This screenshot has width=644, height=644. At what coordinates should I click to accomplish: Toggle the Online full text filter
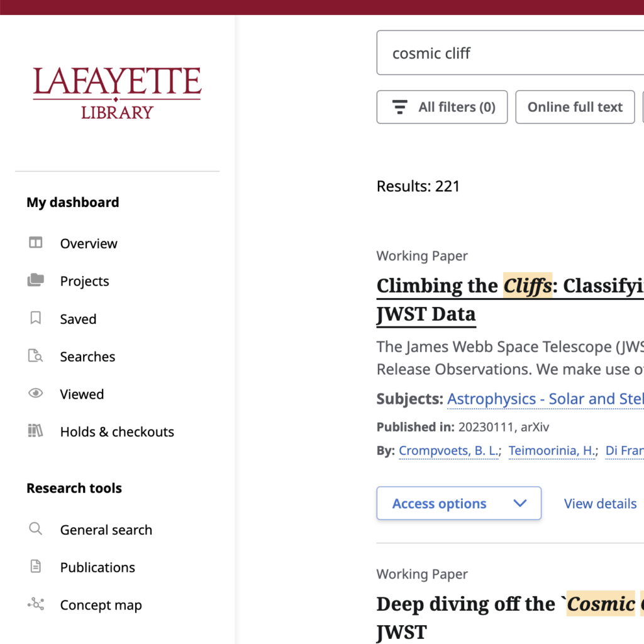tap(575, 107)
